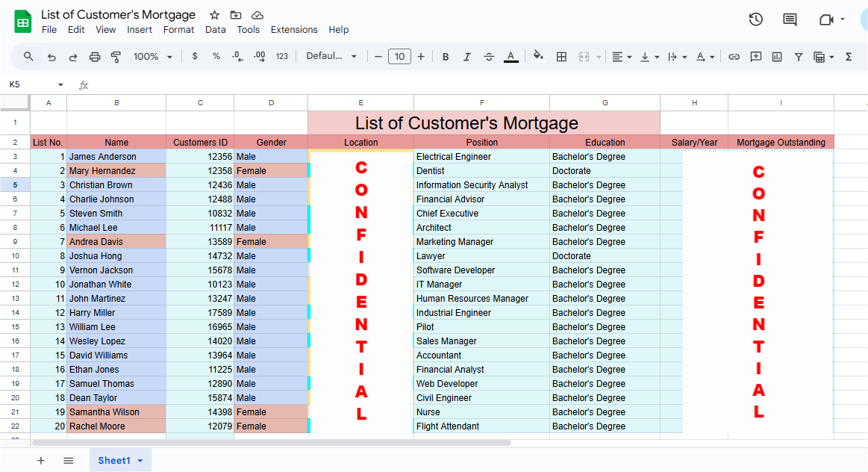Toggle bold formatting
868x472 pixels.
(446, 57)
